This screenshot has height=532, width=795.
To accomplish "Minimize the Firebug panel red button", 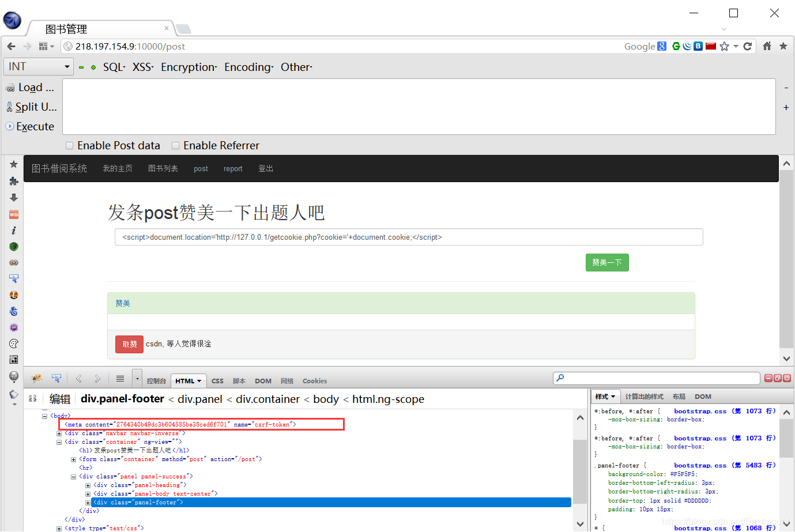I will pos(768,378).
